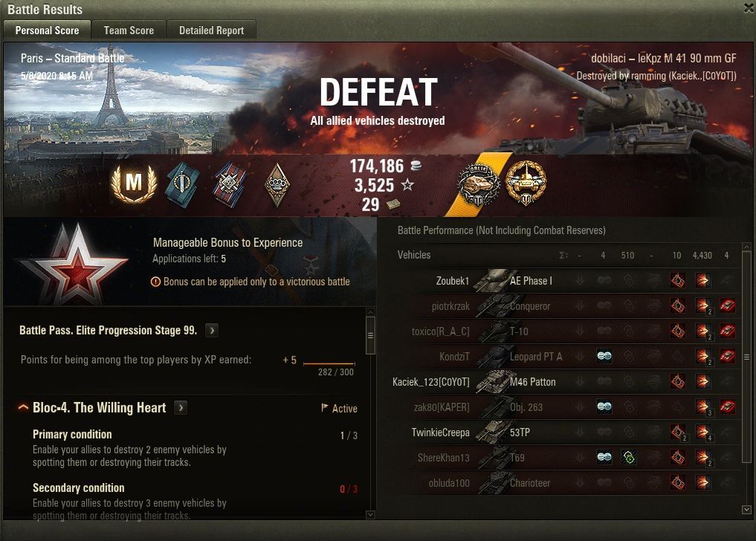This screenshot has width=756, height=541.
Task: Select the green striped ribbon award icon
Action: coord(182,185)
